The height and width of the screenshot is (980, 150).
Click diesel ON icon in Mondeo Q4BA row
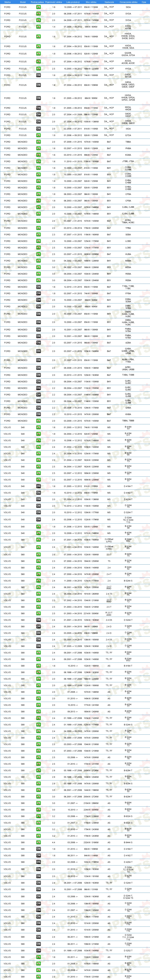click(x=38, y=408)
